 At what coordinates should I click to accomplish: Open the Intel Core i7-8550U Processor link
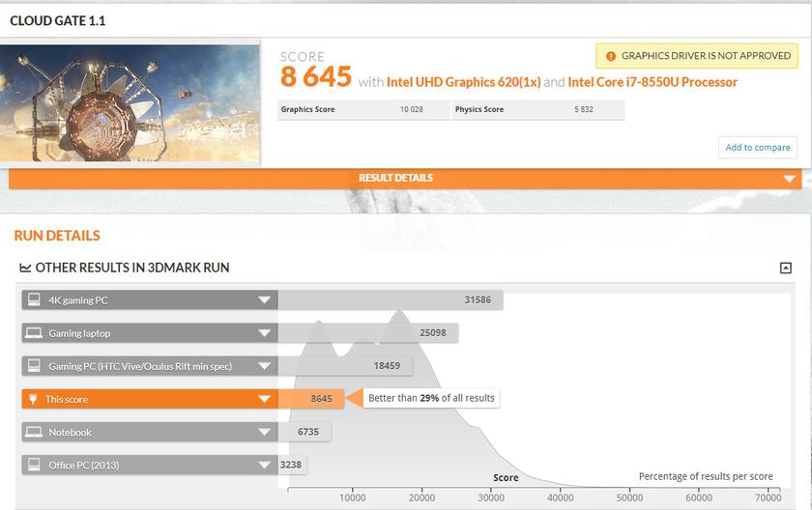(652, 82)
